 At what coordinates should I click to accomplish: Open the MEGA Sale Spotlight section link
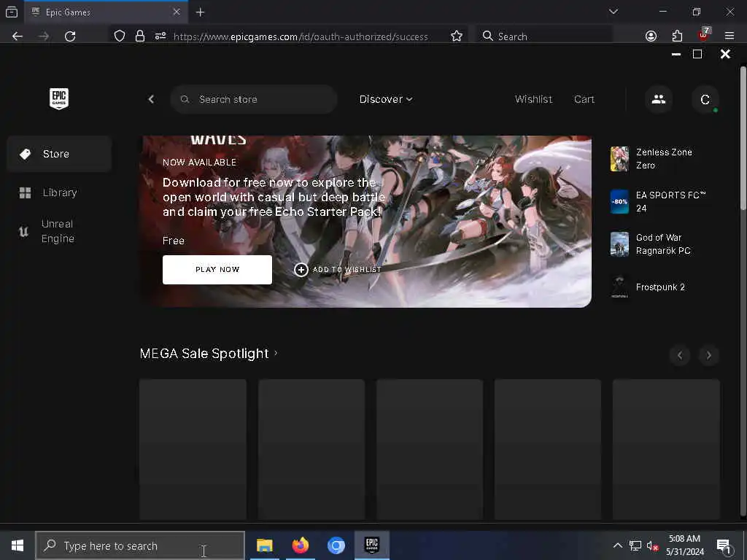tap(209, 354)
